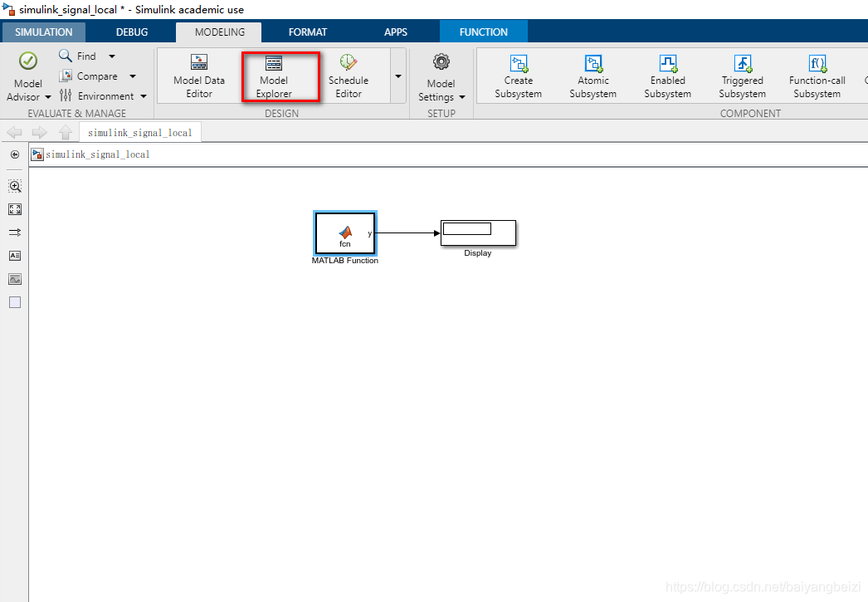This screenshot has height=602, width=868.
Task: Open the Find dropdown arrow
Action: coord(112,56)
